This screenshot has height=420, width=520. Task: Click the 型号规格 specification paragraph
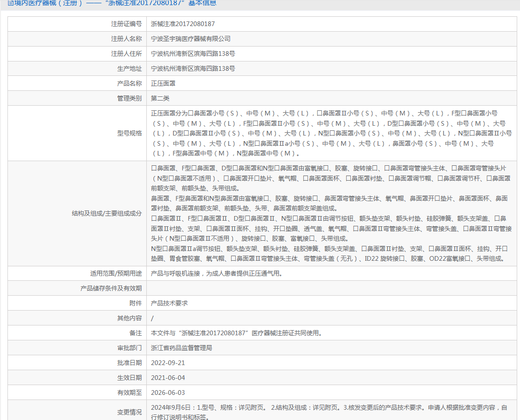331,133
